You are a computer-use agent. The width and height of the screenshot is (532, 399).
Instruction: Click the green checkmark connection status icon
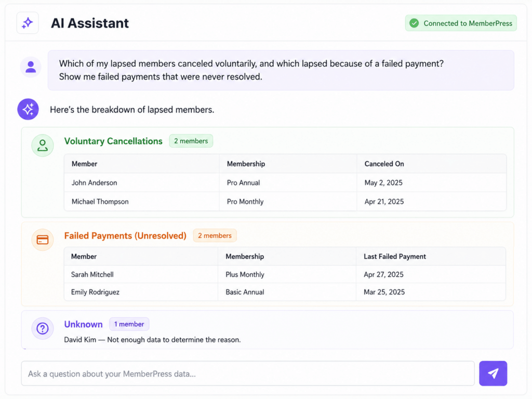[x=414, y=23]
